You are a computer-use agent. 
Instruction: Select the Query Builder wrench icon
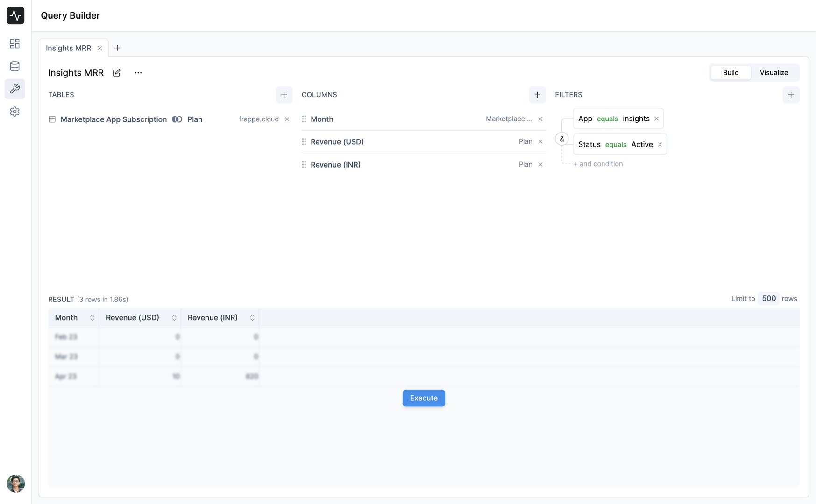pos(14,89)
